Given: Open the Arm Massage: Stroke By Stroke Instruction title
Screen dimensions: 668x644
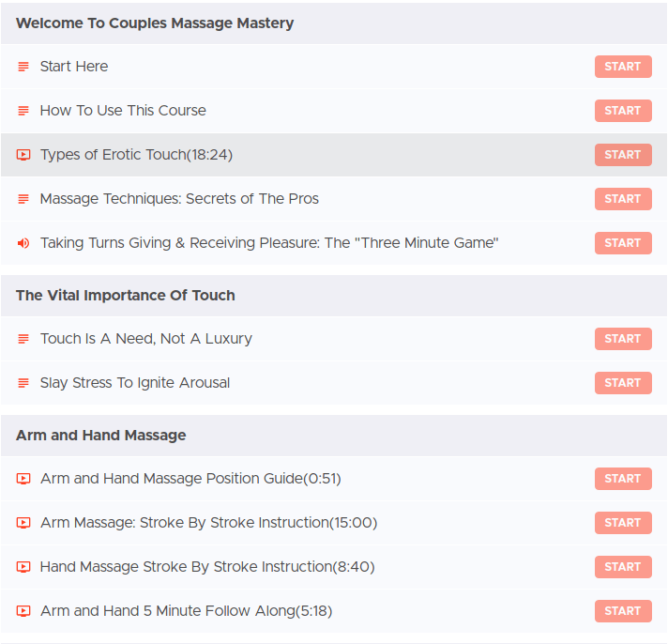Looking at the screenshot, I should [x=208, y=523].
